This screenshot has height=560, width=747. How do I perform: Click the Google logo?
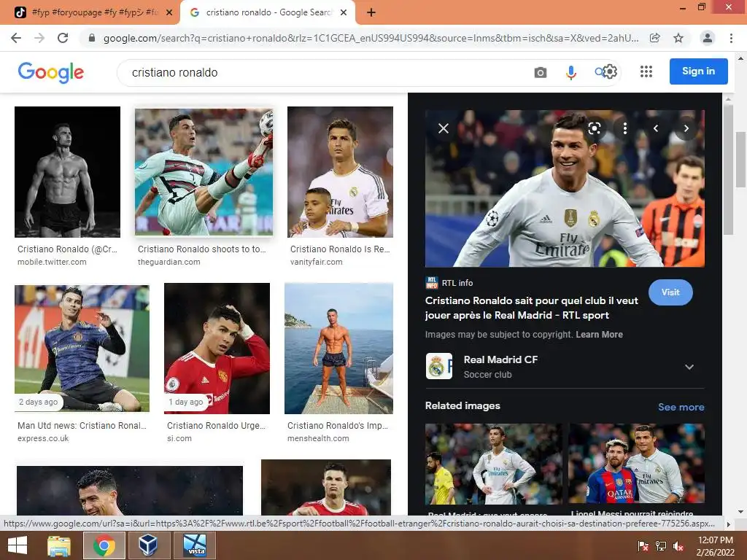pyautogui.click(x=51, y=72)
